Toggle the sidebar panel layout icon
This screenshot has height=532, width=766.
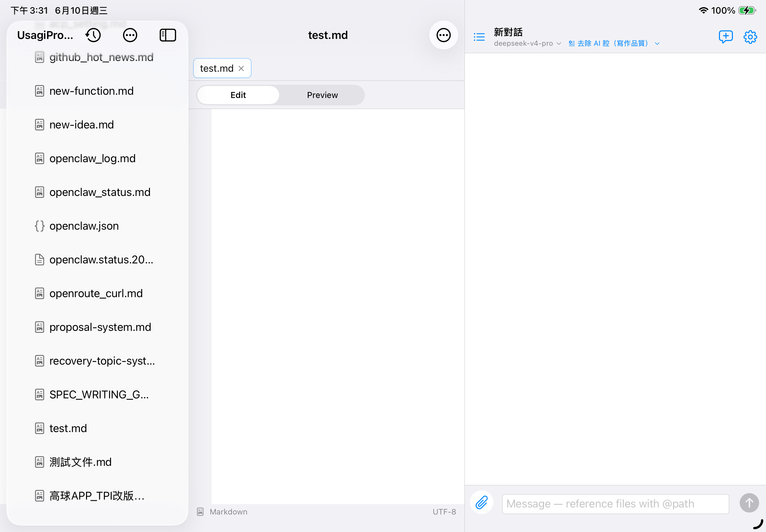click(168, 35)
